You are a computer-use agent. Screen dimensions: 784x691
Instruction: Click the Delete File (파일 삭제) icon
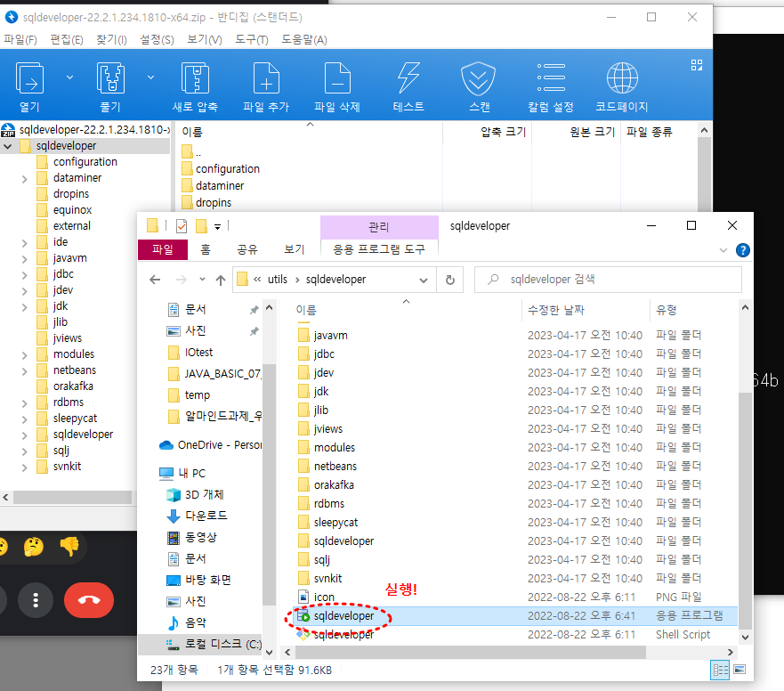coord(337,78)
